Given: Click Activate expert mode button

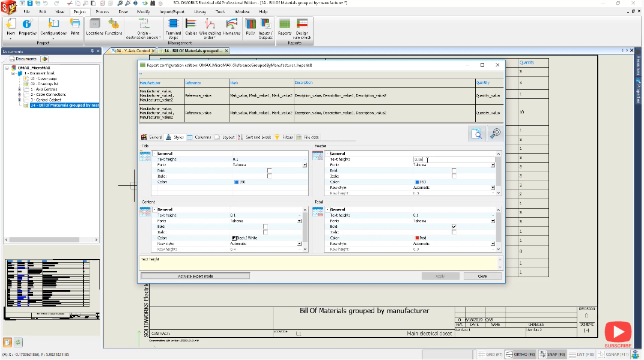Looking at the screenshot, I should click(x=195, y=277).
